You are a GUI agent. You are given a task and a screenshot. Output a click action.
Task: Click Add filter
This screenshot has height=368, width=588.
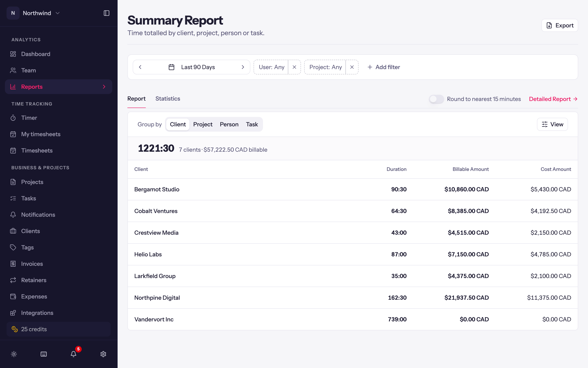click(384, 67)
